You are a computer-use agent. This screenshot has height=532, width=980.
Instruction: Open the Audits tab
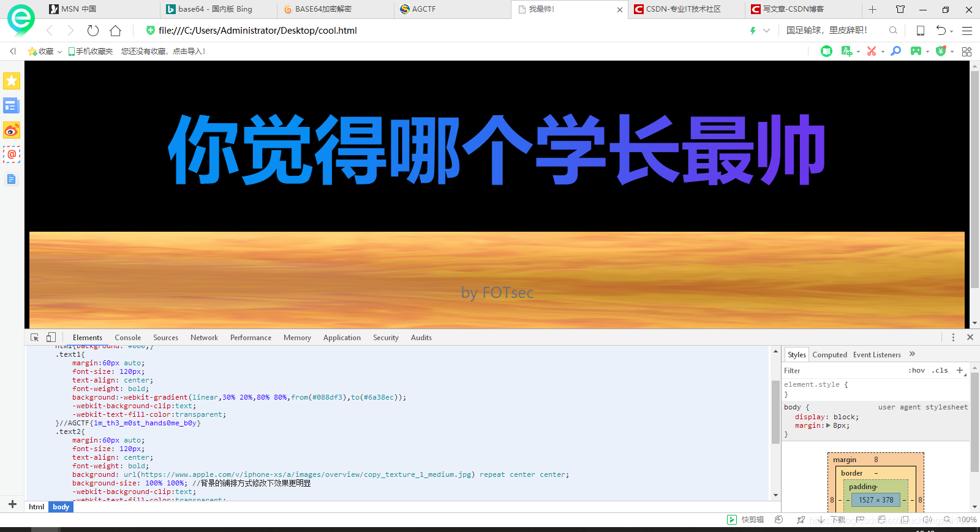(x=421, y=338)
